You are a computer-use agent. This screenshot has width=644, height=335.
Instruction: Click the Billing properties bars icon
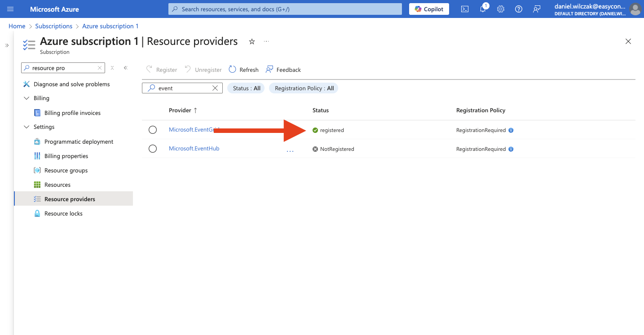37,156
